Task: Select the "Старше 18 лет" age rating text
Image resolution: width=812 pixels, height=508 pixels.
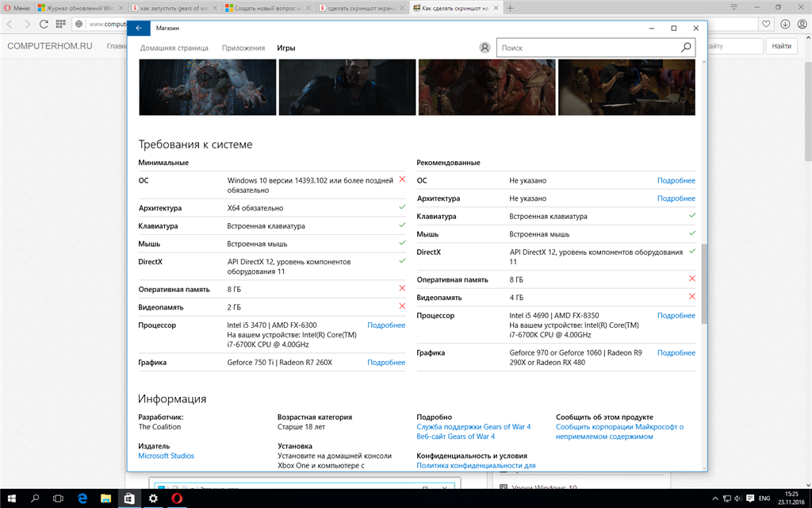Action: pyautogui.click(x=301, y=426)
